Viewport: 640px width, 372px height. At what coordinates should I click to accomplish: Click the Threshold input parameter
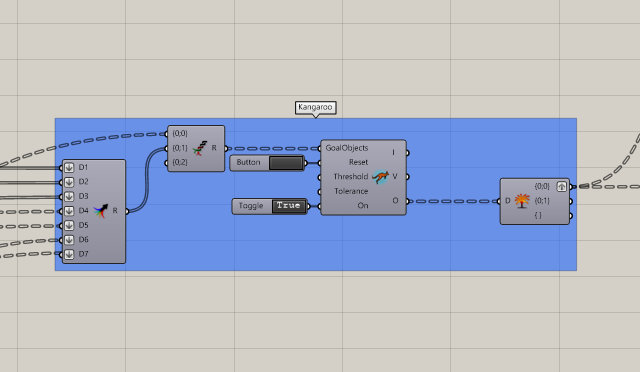click(x=351, y=177)
